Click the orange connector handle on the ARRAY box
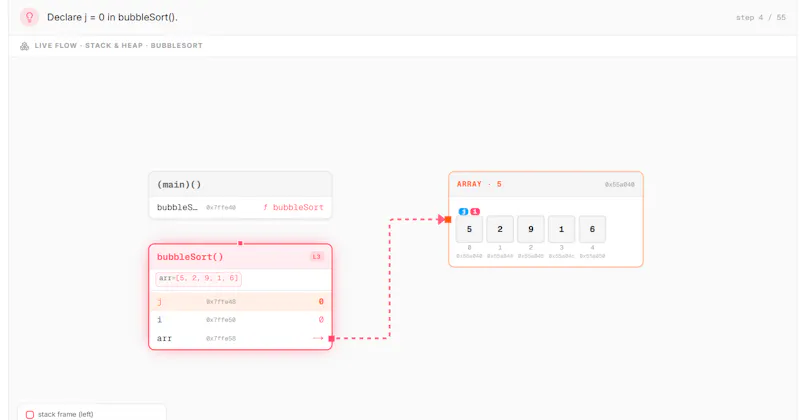 coord(447,219)
